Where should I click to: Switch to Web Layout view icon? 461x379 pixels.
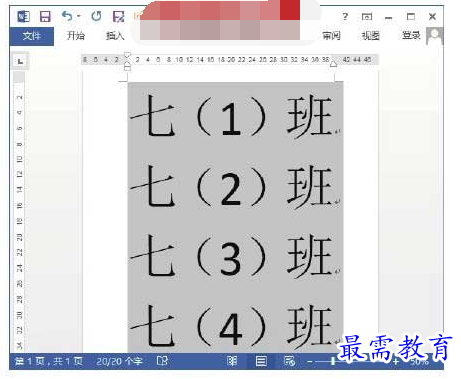289,361
